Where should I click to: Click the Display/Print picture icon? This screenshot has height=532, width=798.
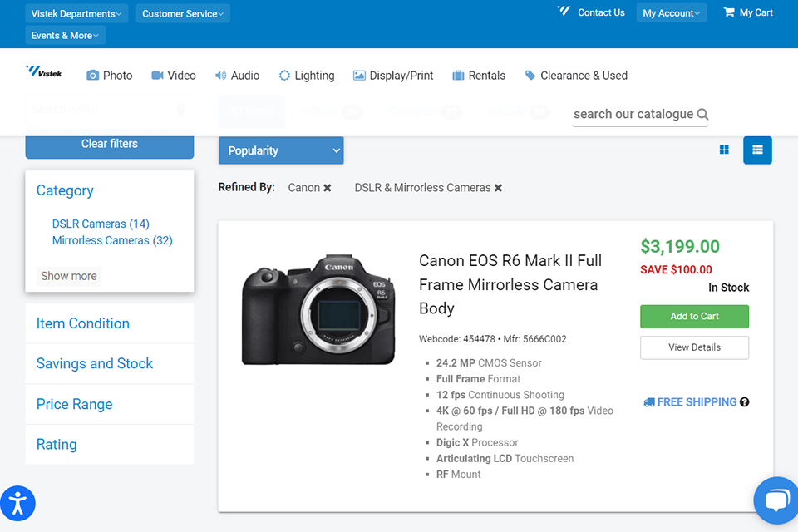point(359,76)
